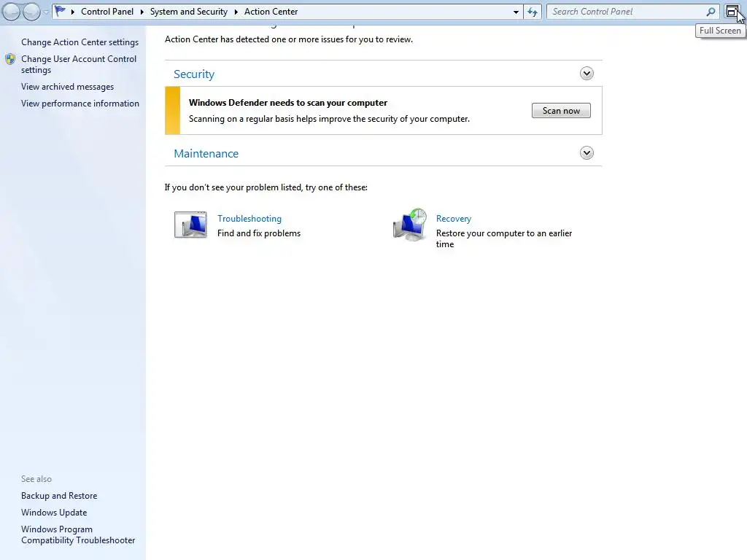Click the Forward navigation arrow button
The image size is (747, 560).
click(x=31, y=12)
